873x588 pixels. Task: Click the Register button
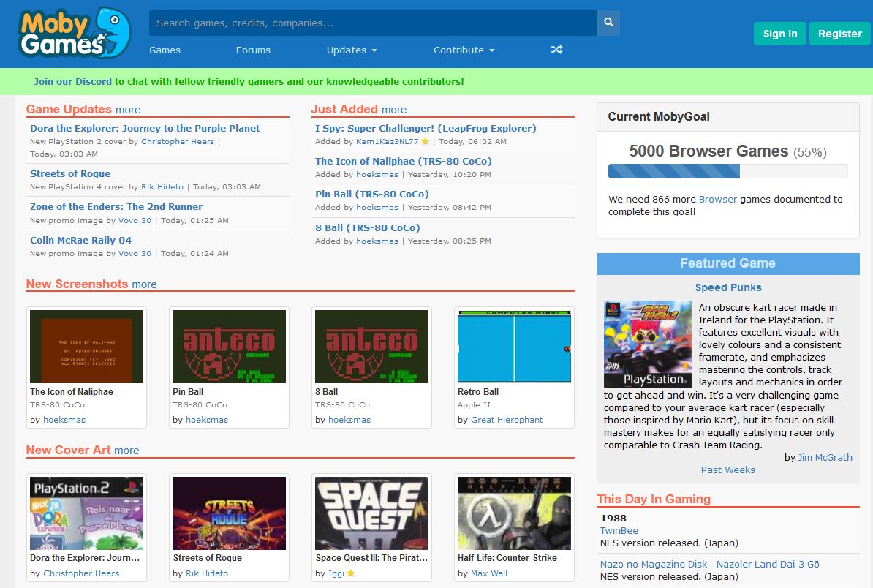pos(839,34)
